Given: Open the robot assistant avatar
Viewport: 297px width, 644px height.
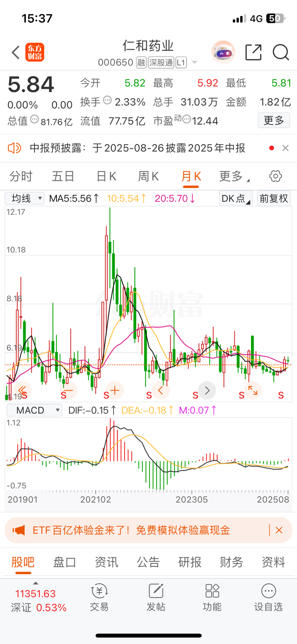Looking at the screenshot, I should click(x=223, y=52).
